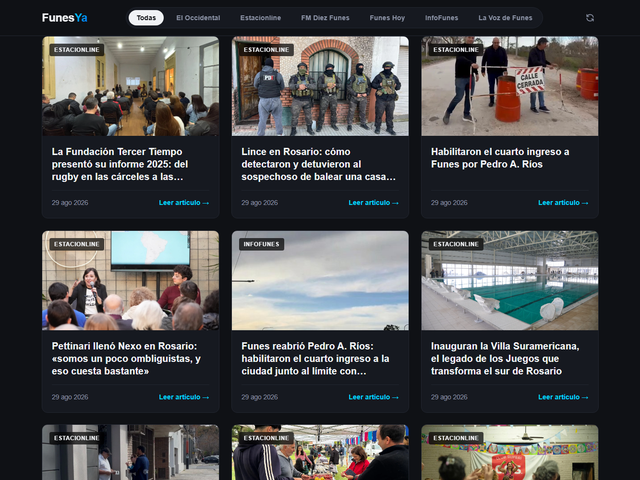Click the armed police officers photo
Viewport: 640px width, 480px height.
click(x=320, y=86)
